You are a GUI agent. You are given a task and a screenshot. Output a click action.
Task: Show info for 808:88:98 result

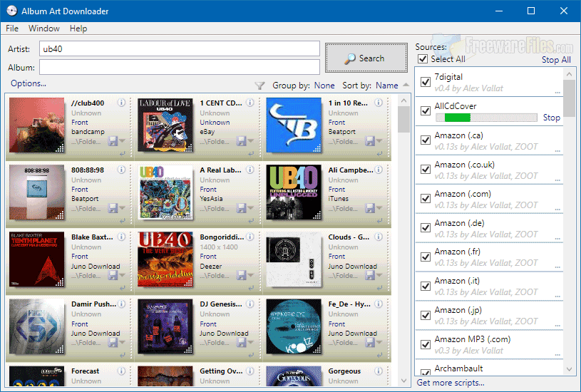click(x=121, y=170)
